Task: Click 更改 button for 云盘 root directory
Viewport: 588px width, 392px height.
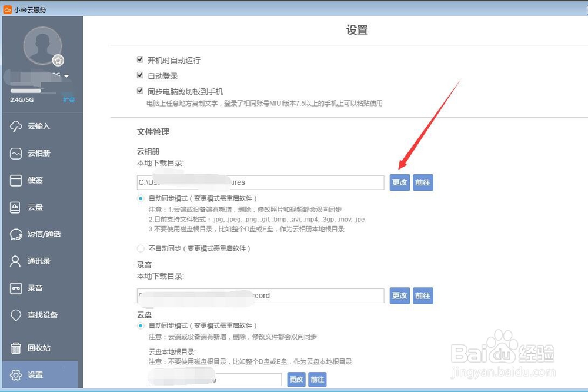Action: pyautogui.click(x=296, y=380)
